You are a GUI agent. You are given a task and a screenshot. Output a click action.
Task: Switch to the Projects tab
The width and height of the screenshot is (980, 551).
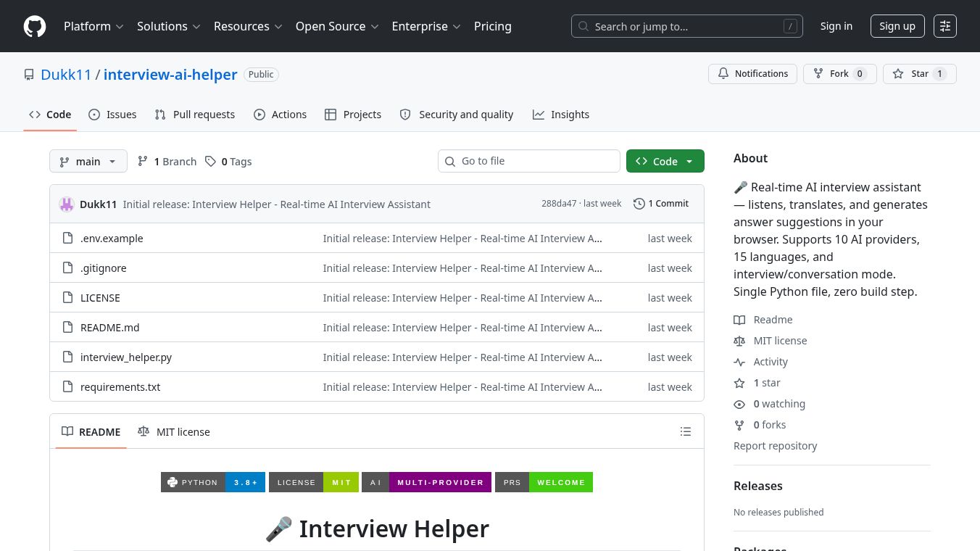click(x=353, y=115)
